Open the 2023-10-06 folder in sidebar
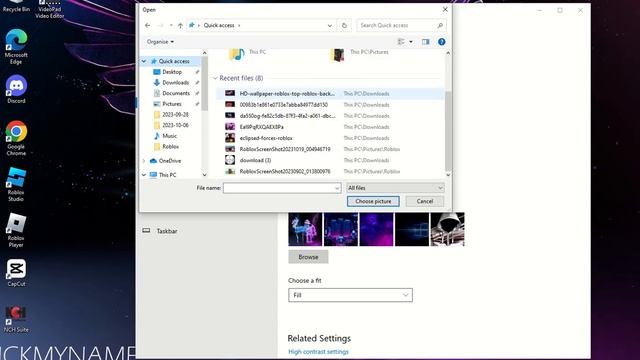The height and width of the screenshot is (360, 640). pyautogui.click(x=175, y=125)
